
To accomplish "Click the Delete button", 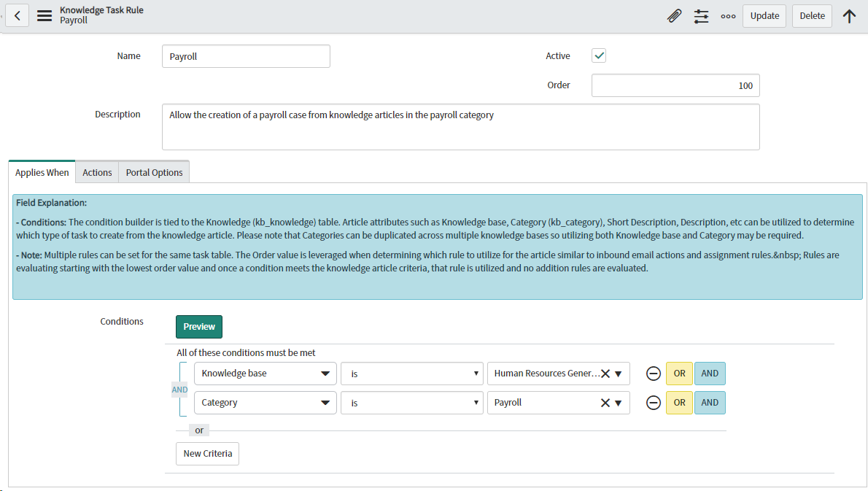I will (x=812, y=16).
